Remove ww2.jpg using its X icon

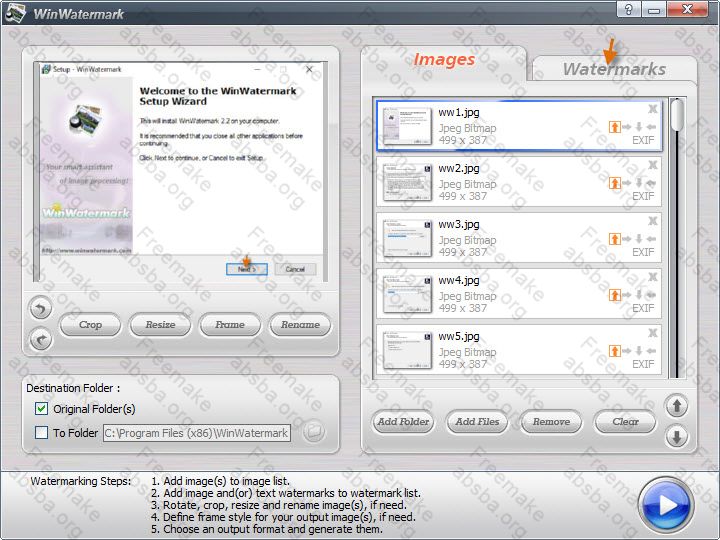(x=652, y=165)
